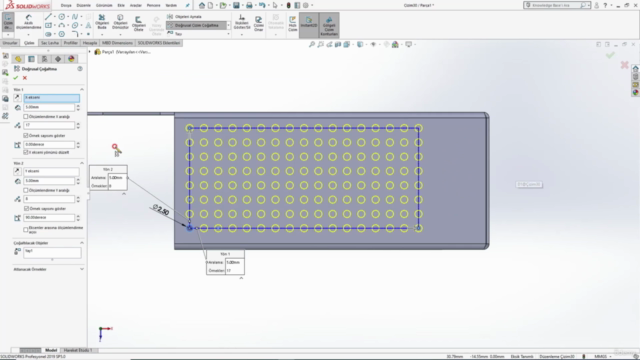Open the PropertyManager tab
Screen dimensions: 640x360
(x=31, y=59)
